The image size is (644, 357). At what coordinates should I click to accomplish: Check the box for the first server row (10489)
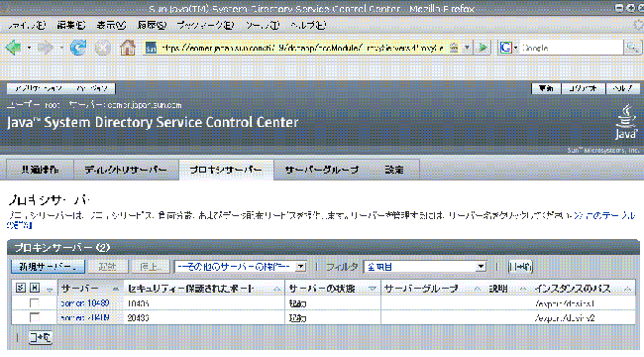[35, 303]
